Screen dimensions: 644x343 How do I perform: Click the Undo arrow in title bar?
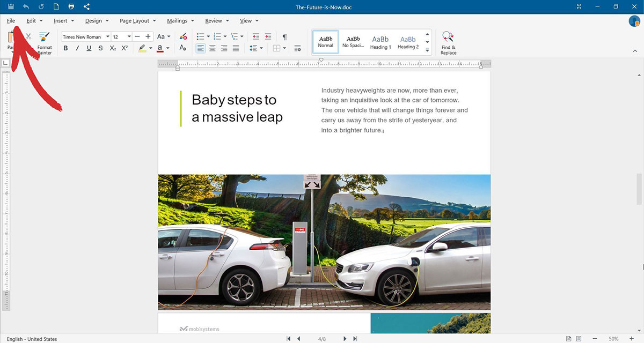[26, 6]
